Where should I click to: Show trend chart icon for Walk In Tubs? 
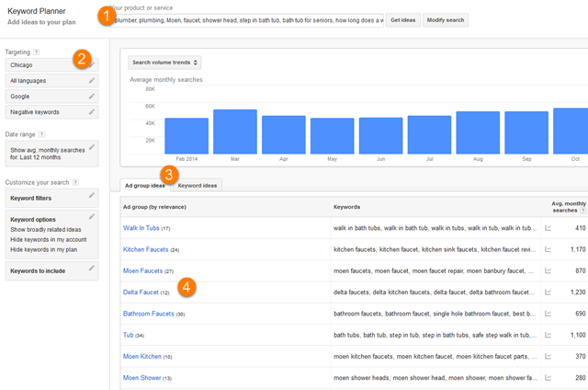[x=548, y=228]
